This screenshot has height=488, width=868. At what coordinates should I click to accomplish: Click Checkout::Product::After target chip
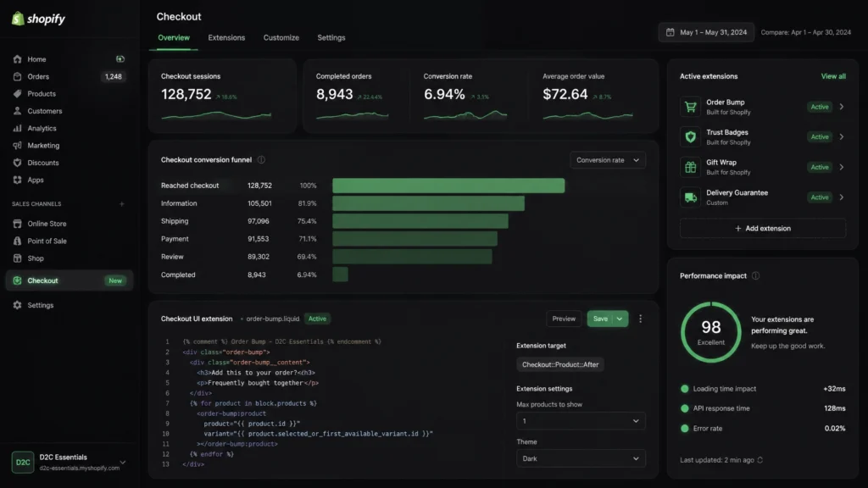560,364
